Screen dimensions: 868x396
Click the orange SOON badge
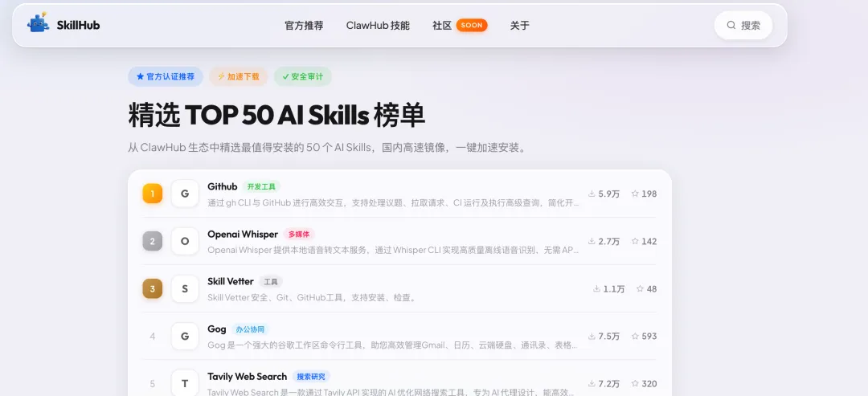tap(472, 26)
